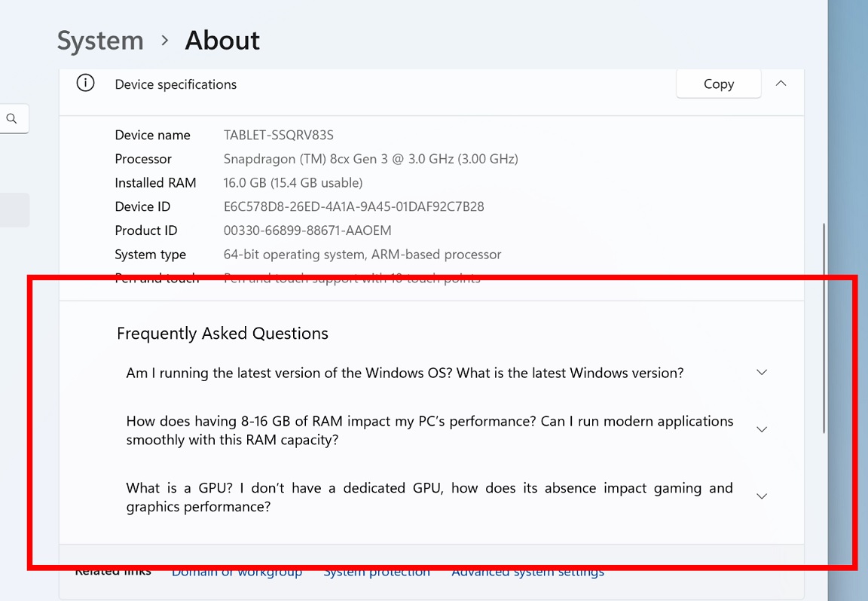Open System protection link
868x601 pixels.
(x=377, y=571)
